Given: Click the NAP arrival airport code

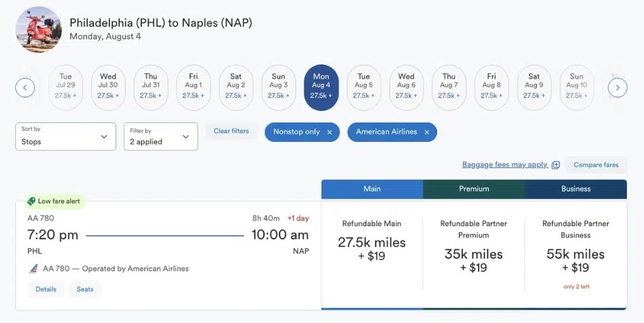Looking at the screenshot, I should [x=301, y=251].
